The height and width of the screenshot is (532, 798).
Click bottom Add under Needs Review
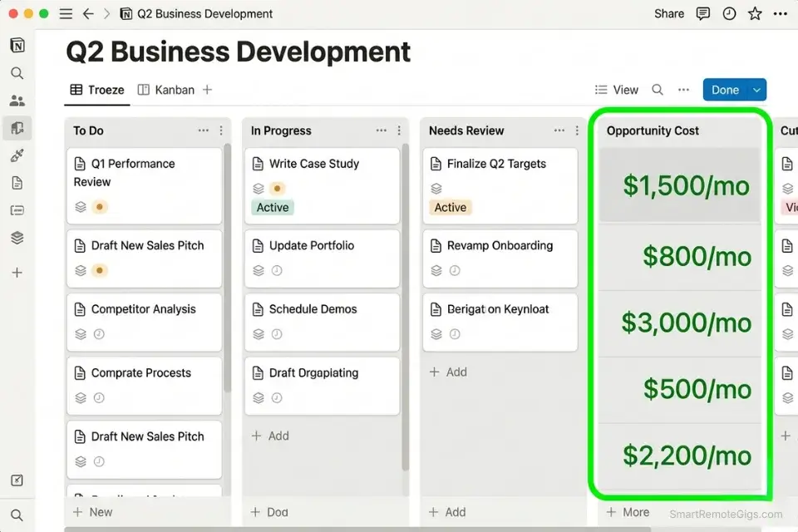click(447, 512)
